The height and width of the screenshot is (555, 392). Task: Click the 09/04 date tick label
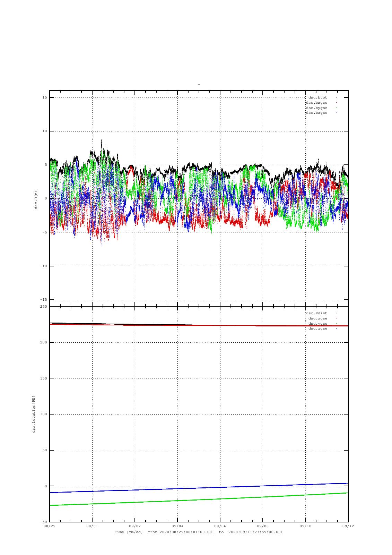(177, 526)
